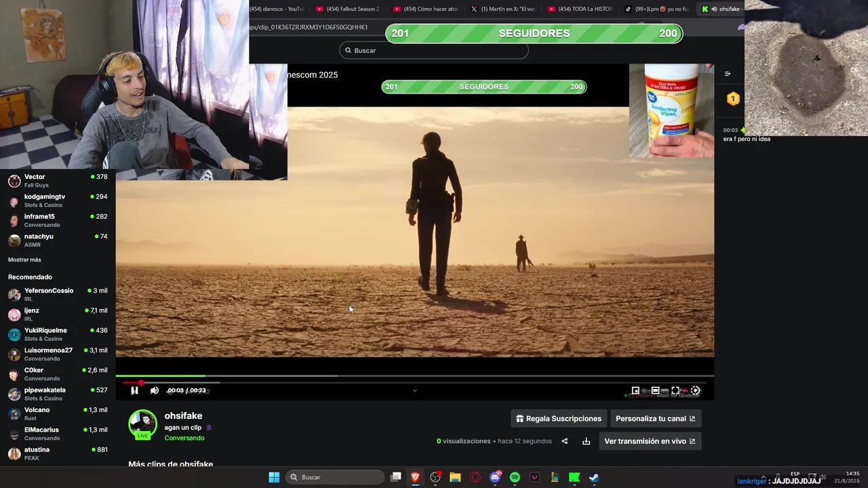Click the taskbar Buscar search box
The width and height of the screenshot is (868, 488).
(x=335, y=477)
